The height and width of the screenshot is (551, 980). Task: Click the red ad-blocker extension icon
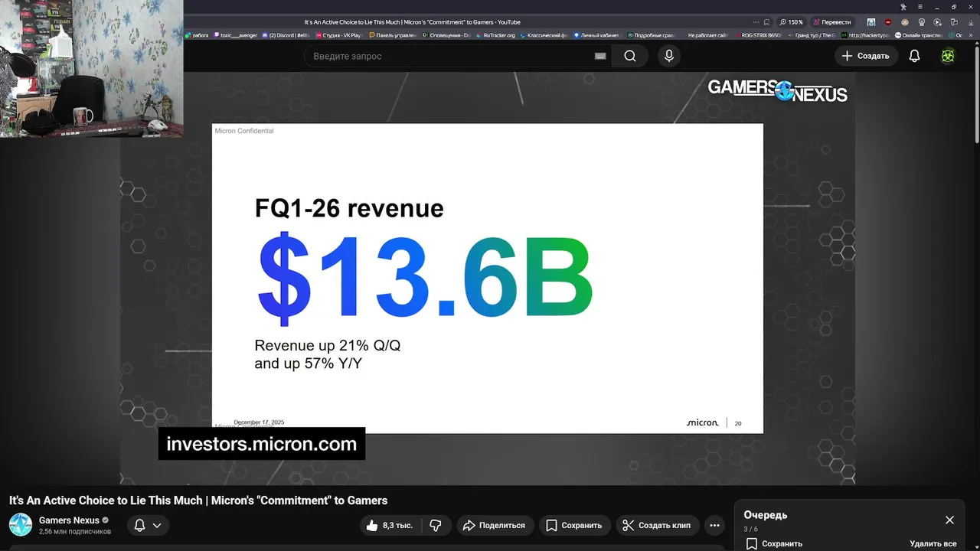[x=888, y=22]
